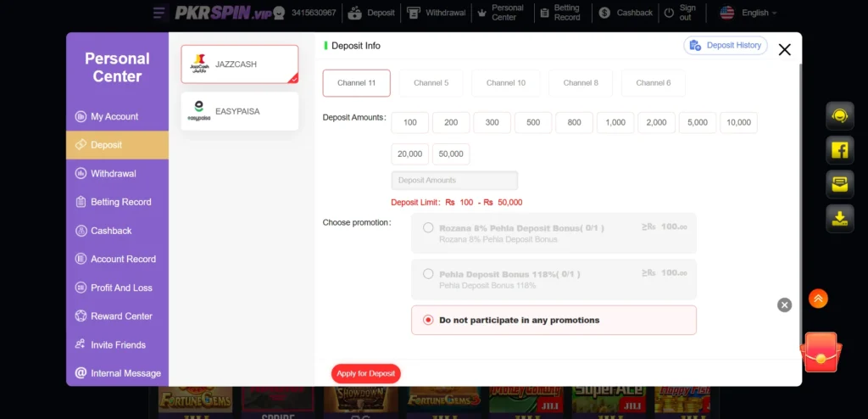The width and height of the screenshot is (868, 419).
Task: Click the Internal Message at-sign icon
Action: coord(81,373)
